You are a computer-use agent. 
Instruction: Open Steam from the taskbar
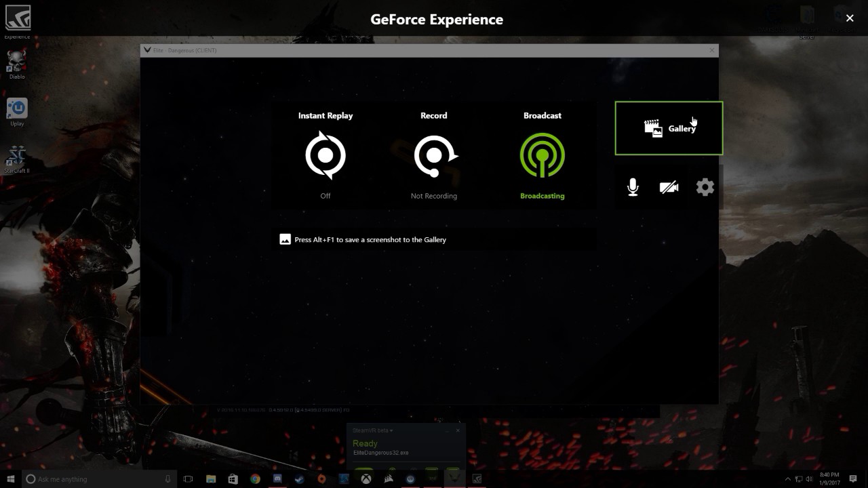point(299,479)
